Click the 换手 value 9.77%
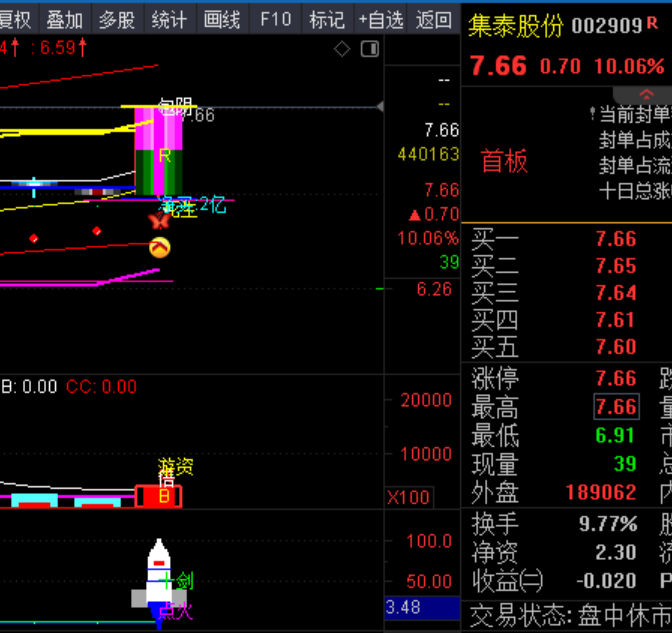The image size is (672, 633). [608, 524]
